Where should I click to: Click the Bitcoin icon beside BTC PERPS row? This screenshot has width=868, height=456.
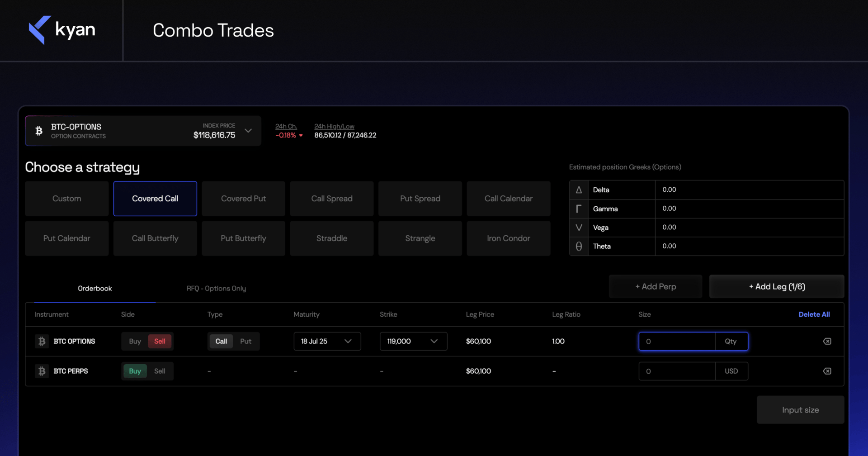point(42,371)
